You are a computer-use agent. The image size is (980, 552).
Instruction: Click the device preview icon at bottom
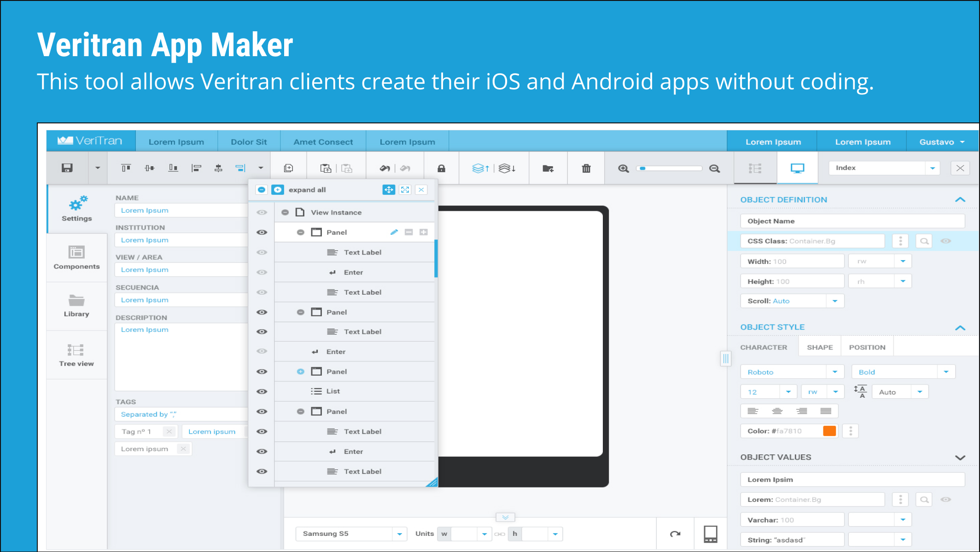tap(711, 534)
